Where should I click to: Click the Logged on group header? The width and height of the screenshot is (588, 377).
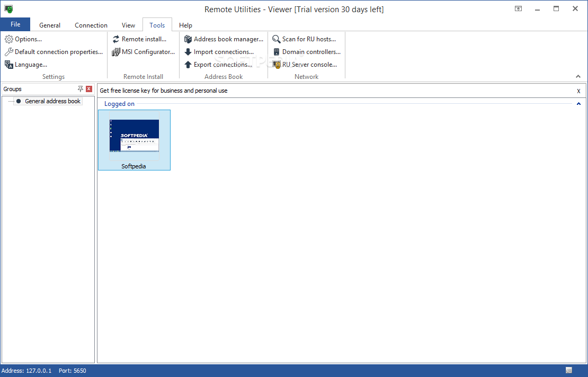pyautogui.click(x=119, y=104)
